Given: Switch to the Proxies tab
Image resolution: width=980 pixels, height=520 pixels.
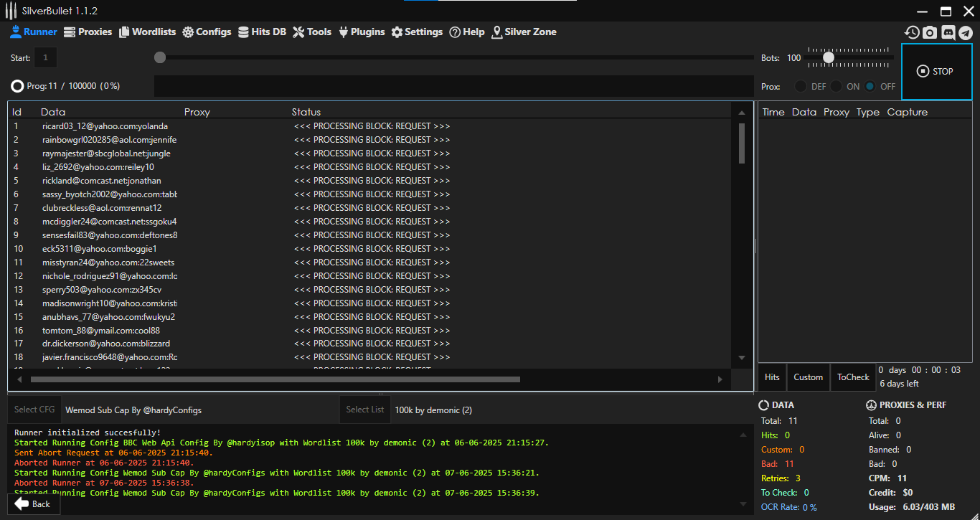Looking at the screenshot, I should 88,32.
